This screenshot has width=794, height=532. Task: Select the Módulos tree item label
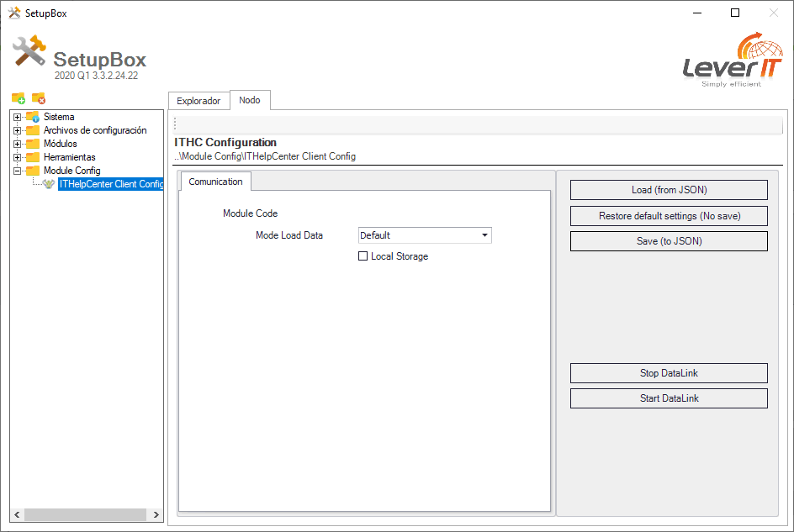pyautogui.click(x=61, y=144)
